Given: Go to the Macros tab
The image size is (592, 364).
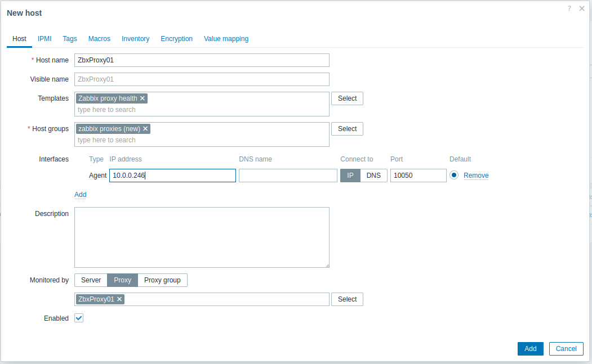Looking at the screenshot, I should point(99,39).
